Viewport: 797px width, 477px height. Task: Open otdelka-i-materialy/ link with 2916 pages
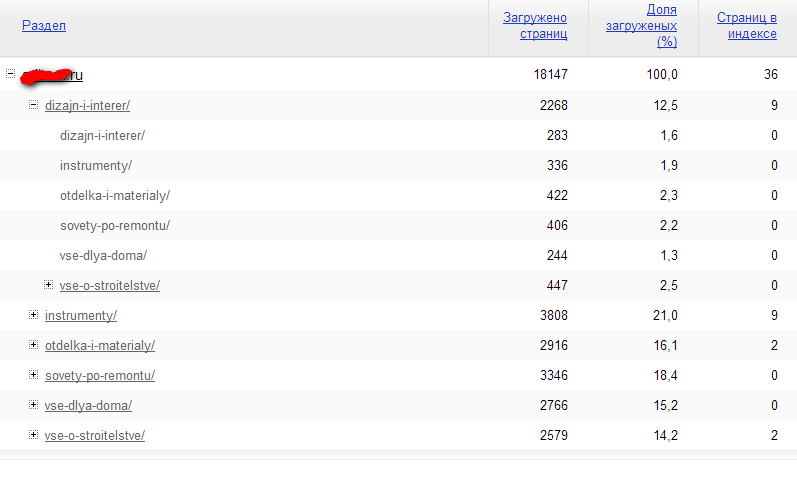pos(100,346)
